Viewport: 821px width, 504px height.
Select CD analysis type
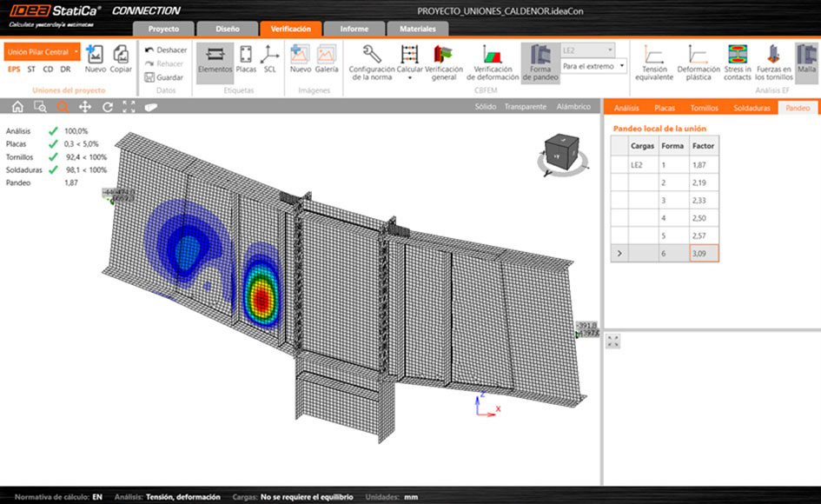pos(48,70)
